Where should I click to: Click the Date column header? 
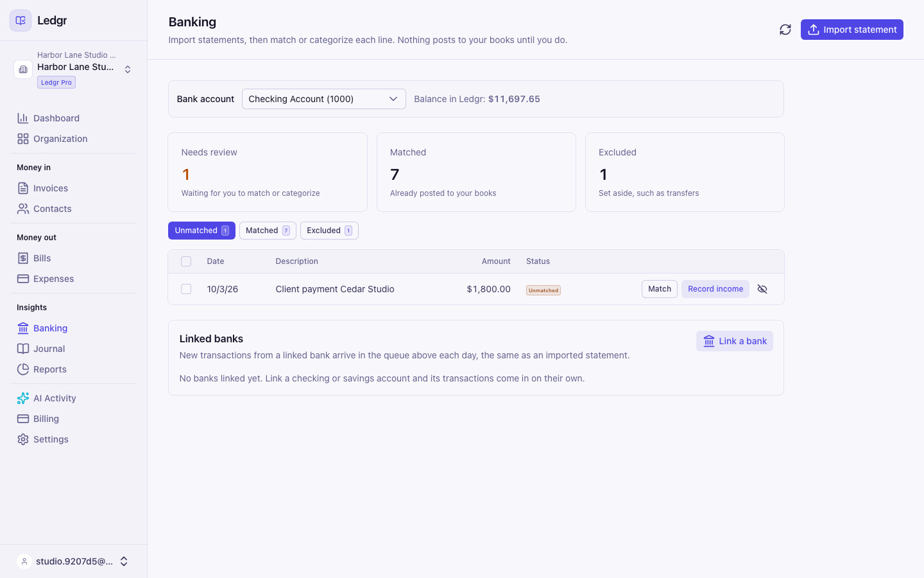[x=216, y=261]
